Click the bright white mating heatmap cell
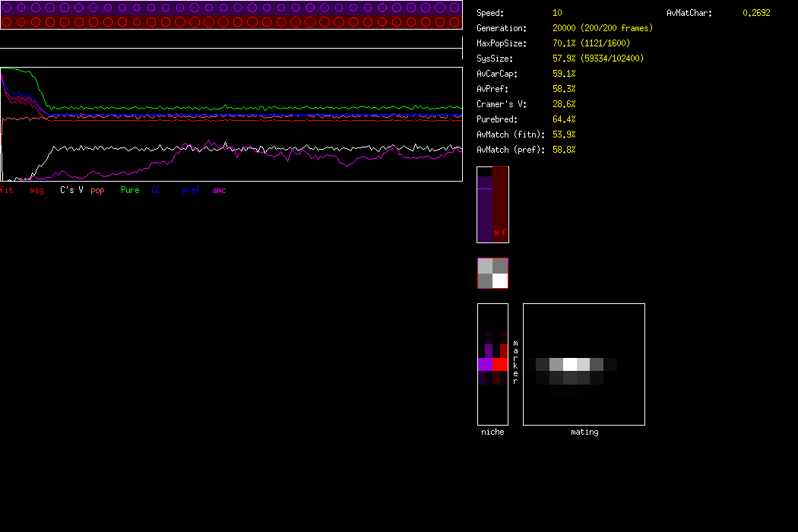This screenshot has height=532, width=798. pyautogui.click(x=569, y=364)
